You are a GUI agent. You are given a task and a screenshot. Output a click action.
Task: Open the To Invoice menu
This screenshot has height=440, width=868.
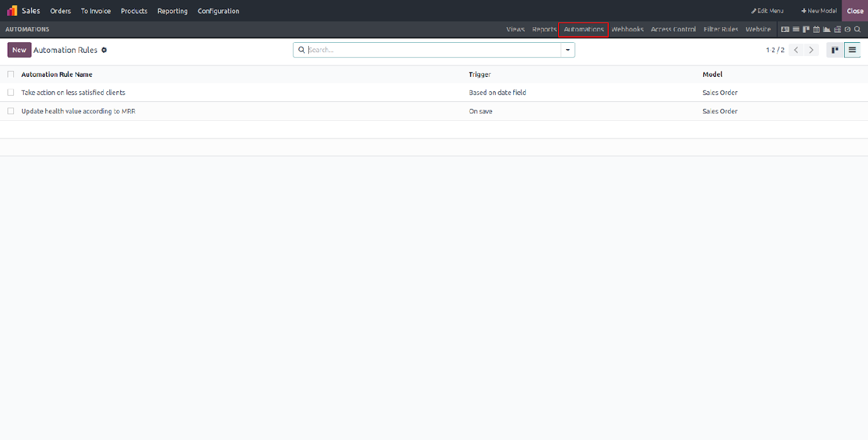(96, 11)
